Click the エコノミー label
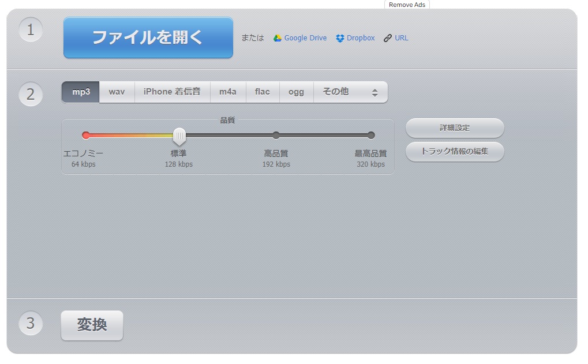Viewport: 588px width, 364px height. [83, 153]
